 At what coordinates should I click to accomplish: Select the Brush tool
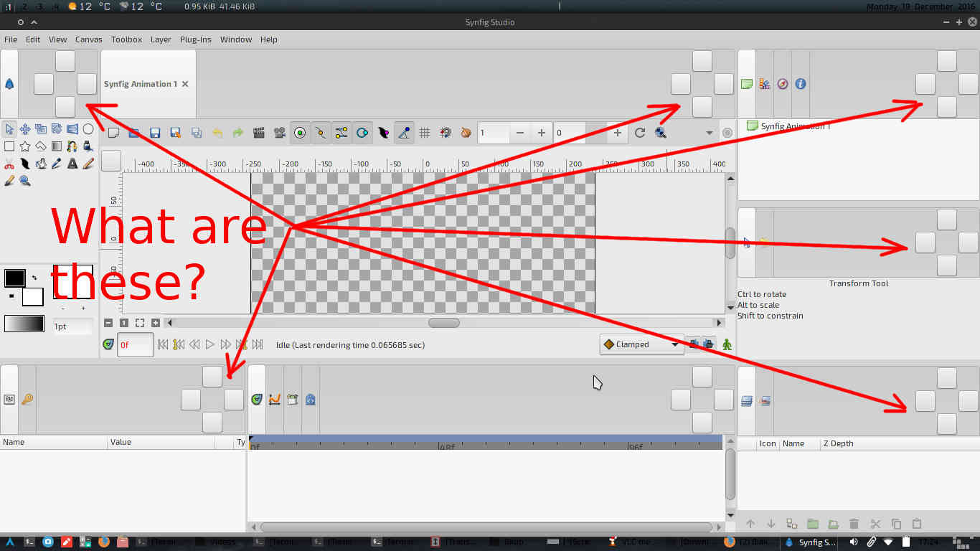[x=9, y=181]
